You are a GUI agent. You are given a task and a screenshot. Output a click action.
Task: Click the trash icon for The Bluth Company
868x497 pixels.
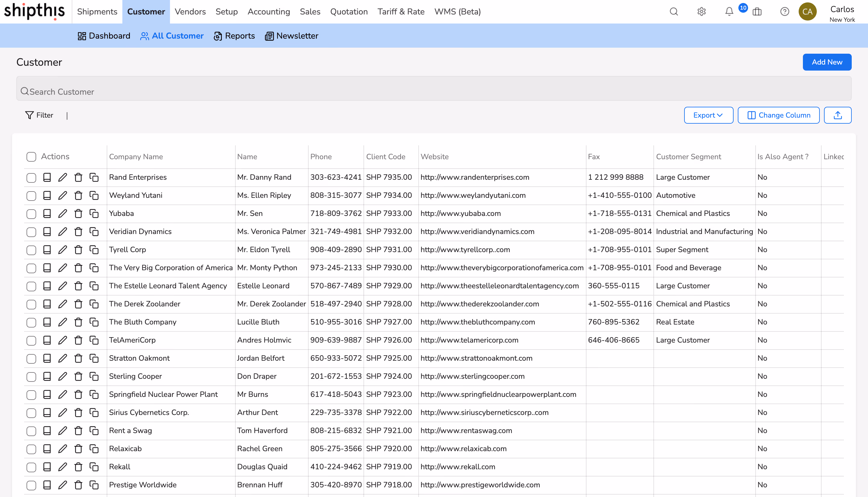78,322
